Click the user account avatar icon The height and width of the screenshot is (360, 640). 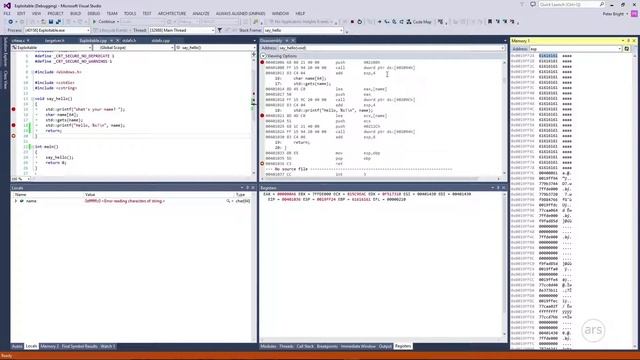click(634, 13)
